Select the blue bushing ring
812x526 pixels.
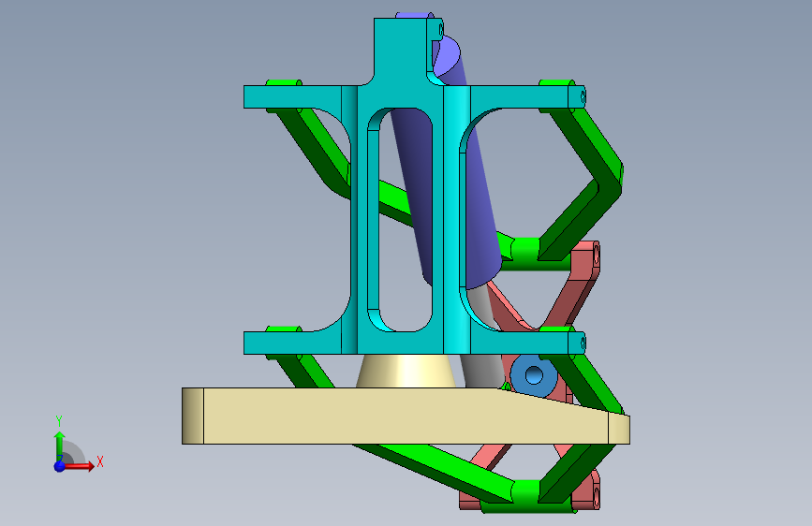534,374
